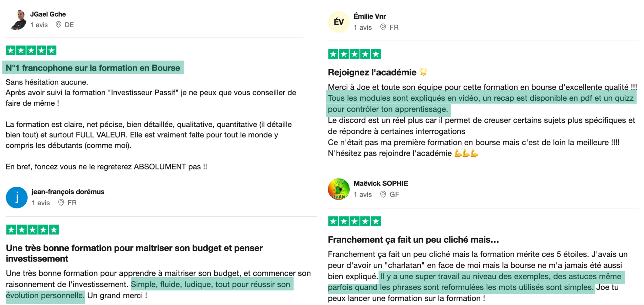
Task: Click the location pin icon beside DE
Action: [x=59, y=25]
